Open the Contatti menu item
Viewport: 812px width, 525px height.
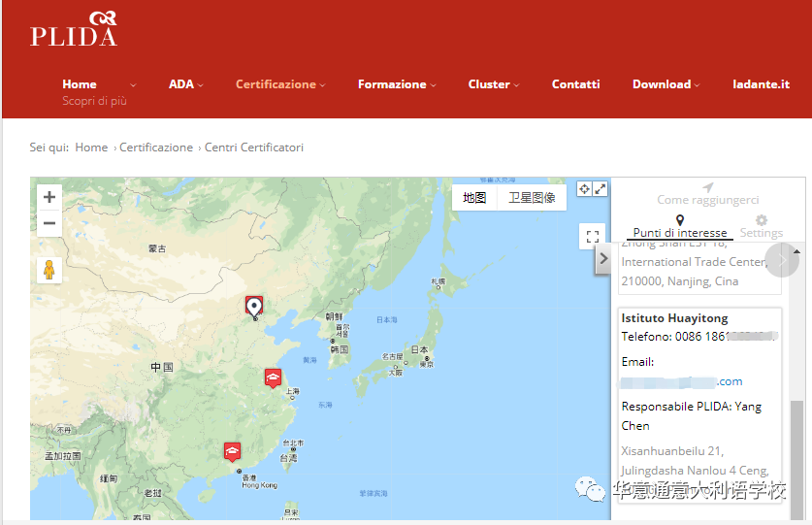(576, 84)
